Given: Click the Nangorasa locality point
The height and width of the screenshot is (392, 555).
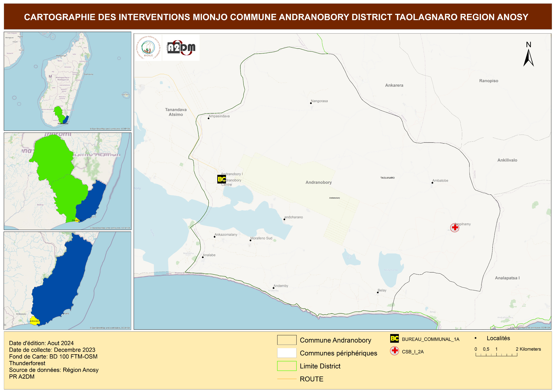Looking at the screenshot, I should pyautogui.click(x=311, y=103).
